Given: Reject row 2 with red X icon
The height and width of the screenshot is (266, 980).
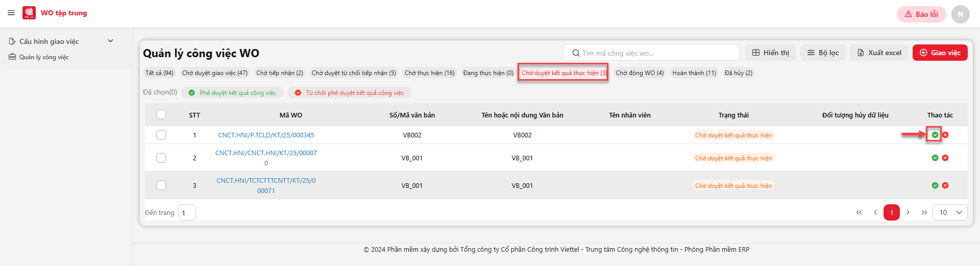Looking at the screenshot, I should tap(945, 158).
